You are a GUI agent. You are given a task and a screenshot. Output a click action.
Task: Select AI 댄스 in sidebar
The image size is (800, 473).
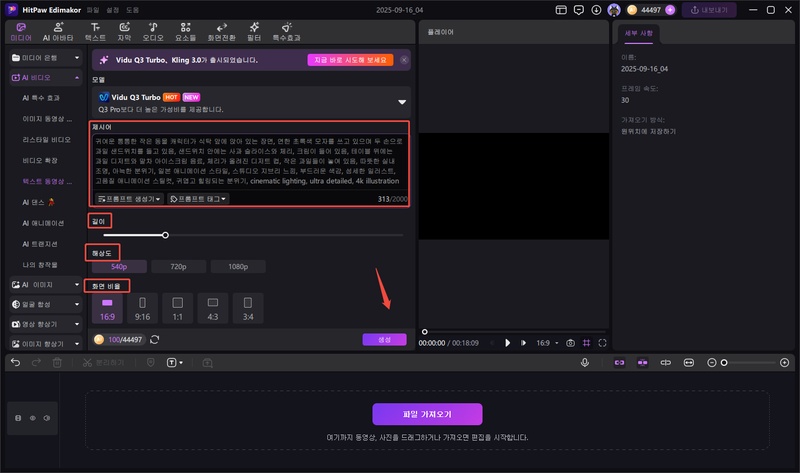[x=38, y=202]
